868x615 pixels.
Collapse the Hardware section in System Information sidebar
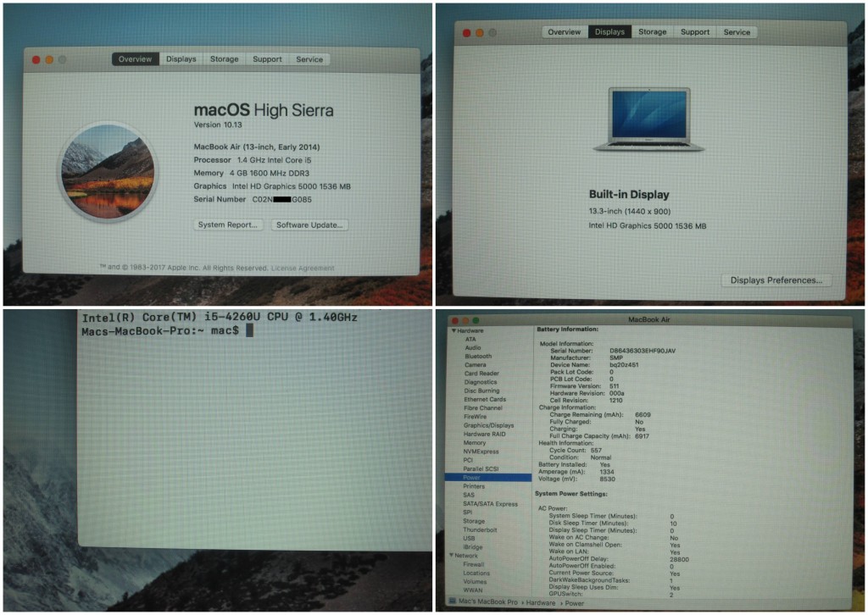click(454, 330)
